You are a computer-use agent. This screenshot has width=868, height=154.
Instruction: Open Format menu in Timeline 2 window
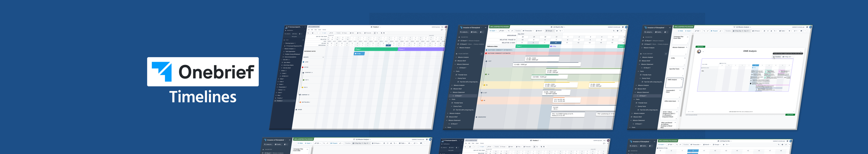point(324,30)
